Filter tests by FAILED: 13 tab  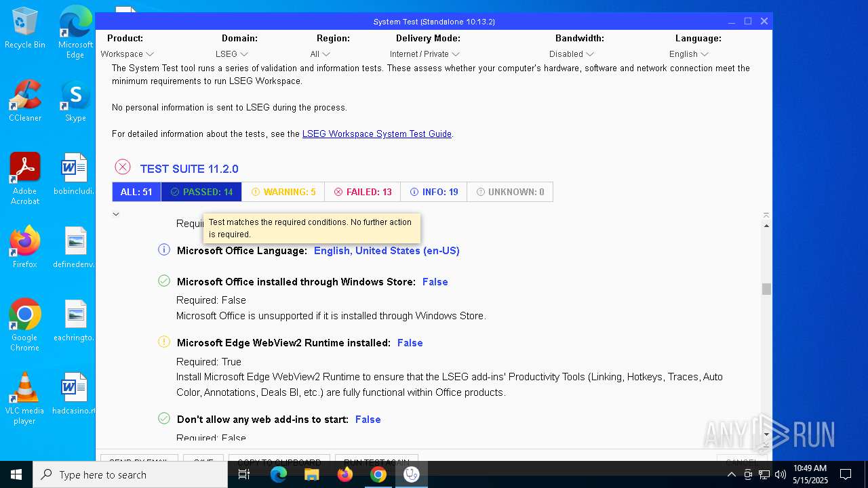click(363, 192)
